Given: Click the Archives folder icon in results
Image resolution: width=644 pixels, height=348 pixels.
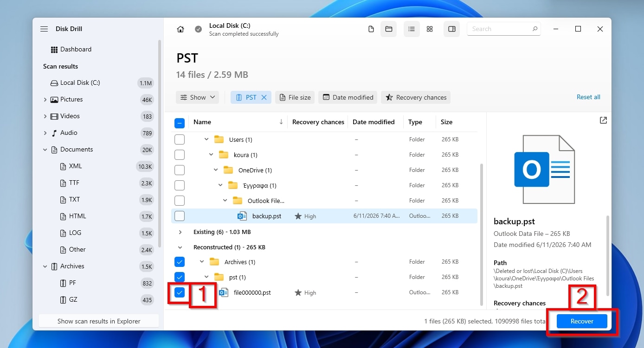Looking at the screenshot, I should [x=214, y=262].
